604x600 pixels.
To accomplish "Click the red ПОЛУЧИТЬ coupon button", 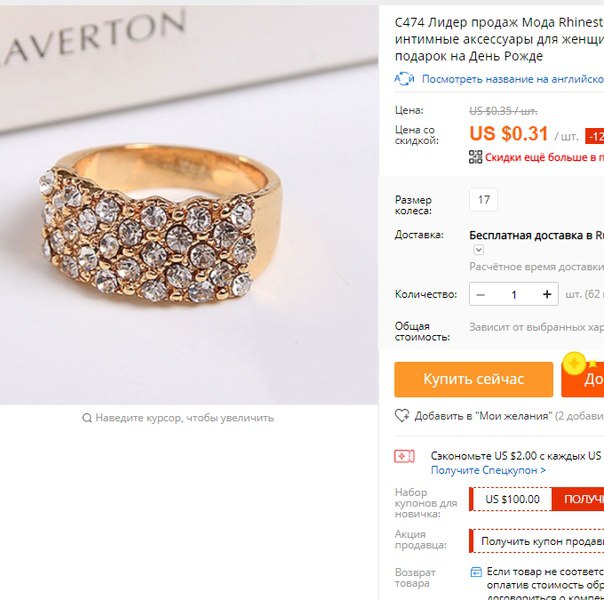I will [578, 499].
